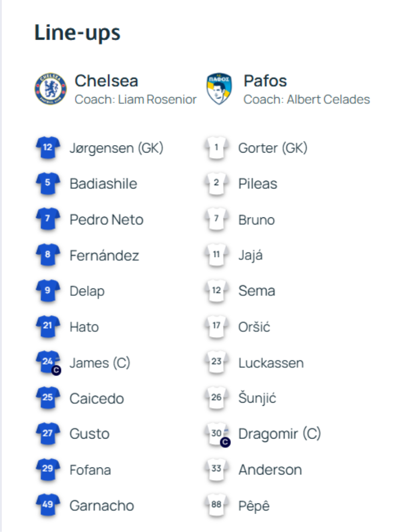Click Garnacho's number 49 shirt icon

pyautogui.click(x=48, y=505)
